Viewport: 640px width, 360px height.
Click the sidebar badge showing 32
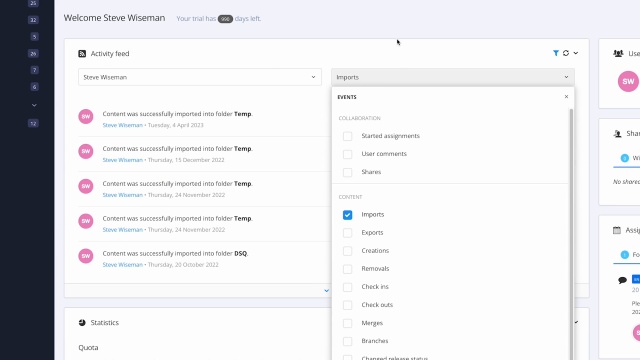[x=33, y=20]
